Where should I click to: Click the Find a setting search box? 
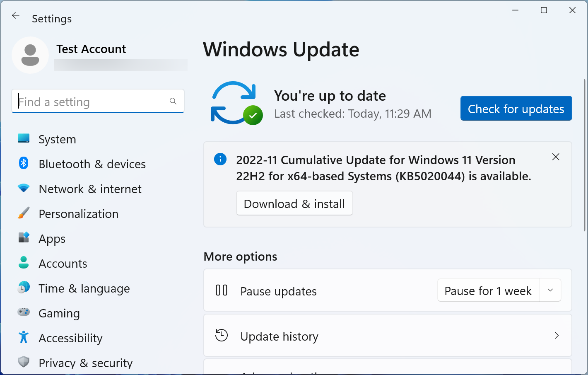(x=98, y=101)
